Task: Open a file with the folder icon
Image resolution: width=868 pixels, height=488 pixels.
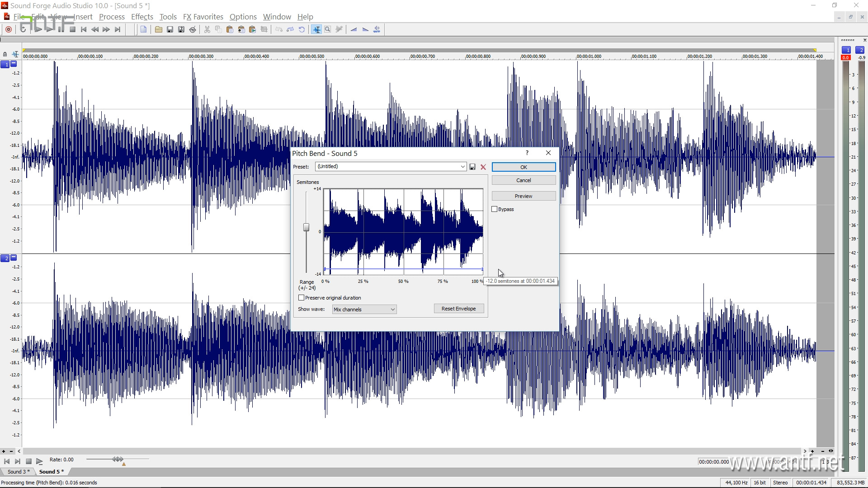Action: (x=158, y=29)
